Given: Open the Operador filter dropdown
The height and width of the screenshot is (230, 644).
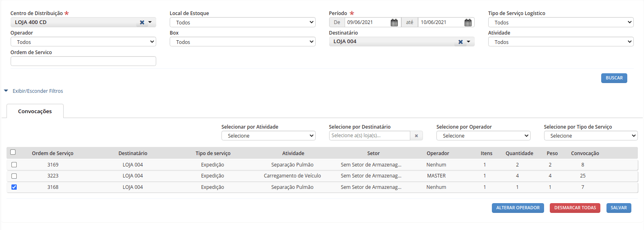Looking at the screenshot, I should 83,42.
